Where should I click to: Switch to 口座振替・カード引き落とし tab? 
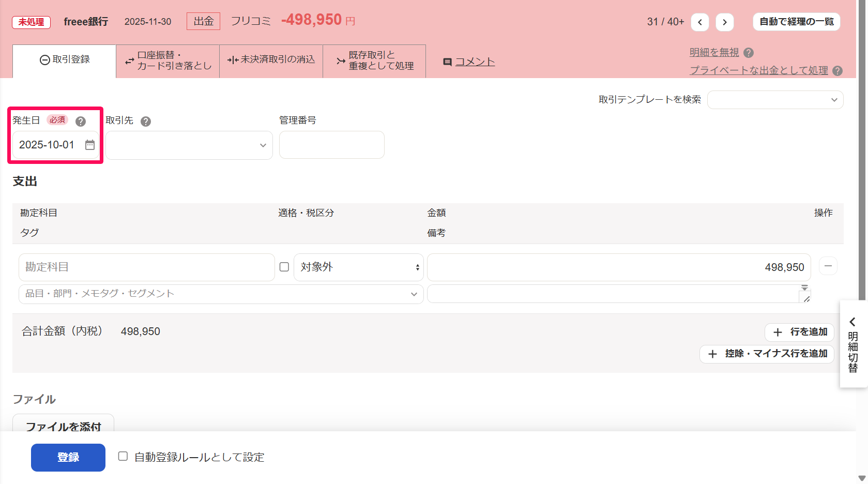tap(168, 61)
